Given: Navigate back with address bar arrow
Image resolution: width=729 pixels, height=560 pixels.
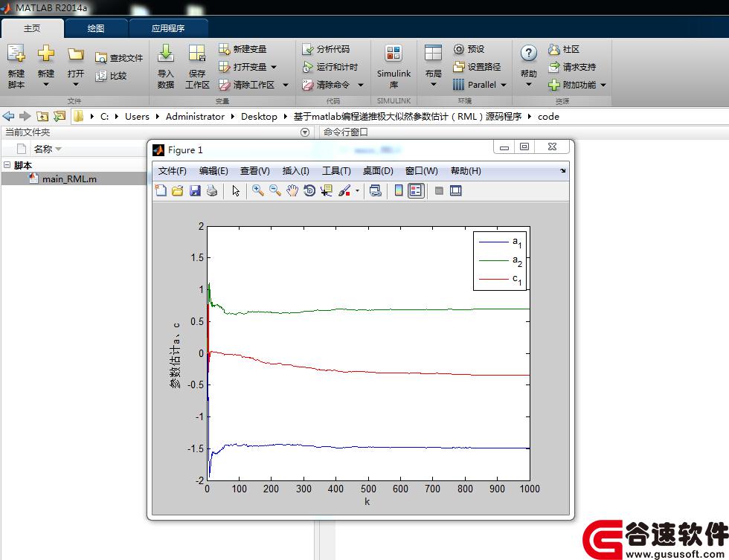Looking at the screenshot, I should [8, 116].
